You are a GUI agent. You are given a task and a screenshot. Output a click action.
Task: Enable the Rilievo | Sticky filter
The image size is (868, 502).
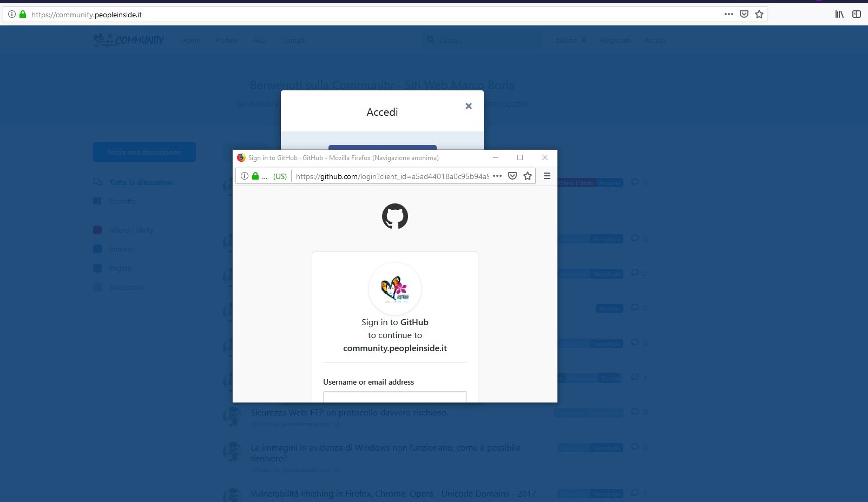pyautogui.click(x=98, y=230)
